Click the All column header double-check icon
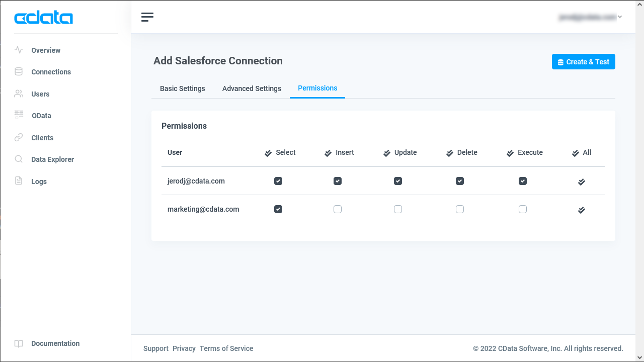 [x=576, y=153]
